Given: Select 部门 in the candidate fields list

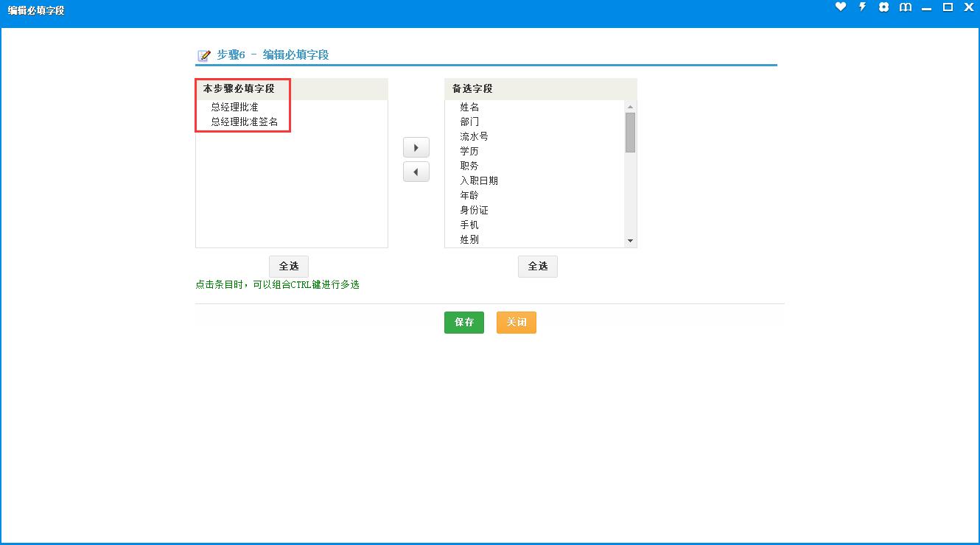Looking at the screenshot, I should (469, 122).
